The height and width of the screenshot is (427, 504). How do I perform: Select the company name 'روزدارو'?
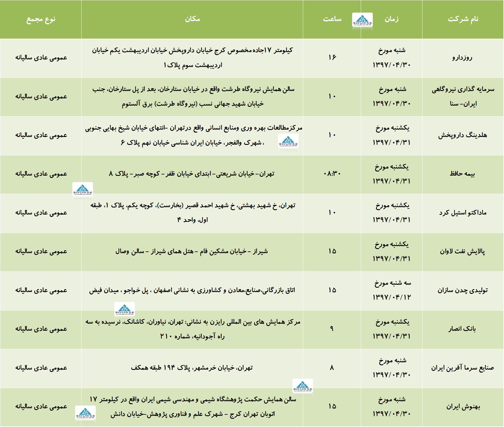[462, 58]
